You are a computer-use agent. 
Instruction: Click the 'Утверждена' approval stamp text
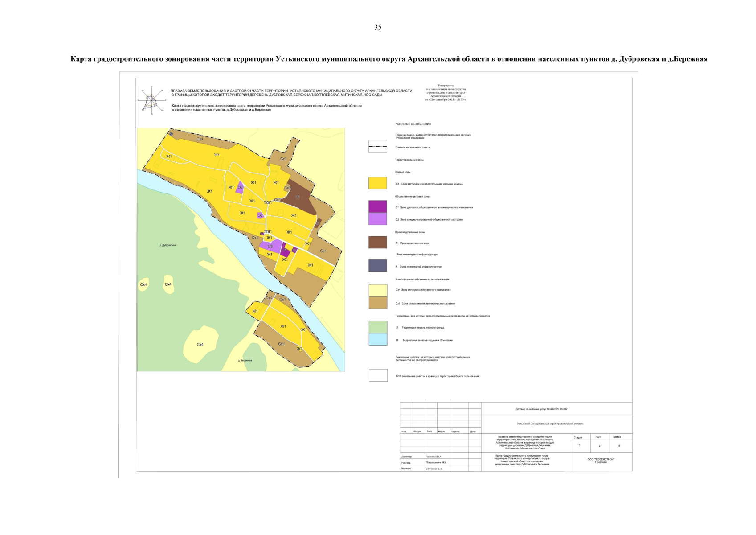445,86
